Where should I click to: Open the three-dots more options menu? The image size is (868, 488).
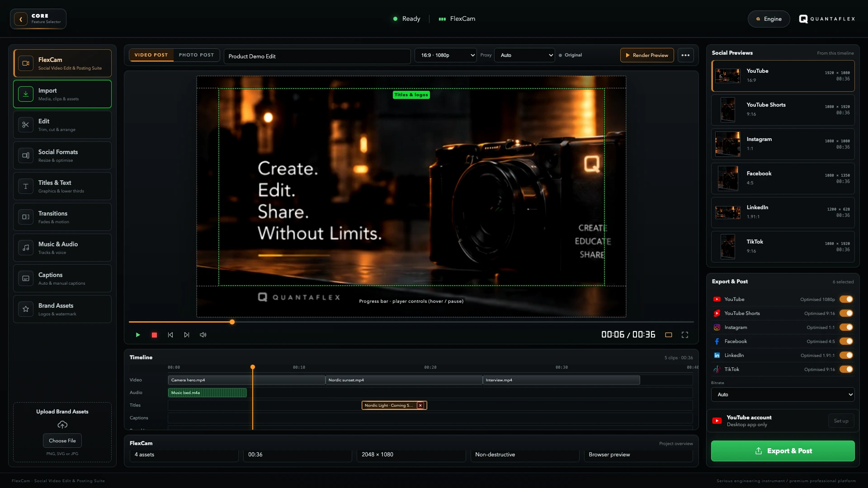[685, 55]
